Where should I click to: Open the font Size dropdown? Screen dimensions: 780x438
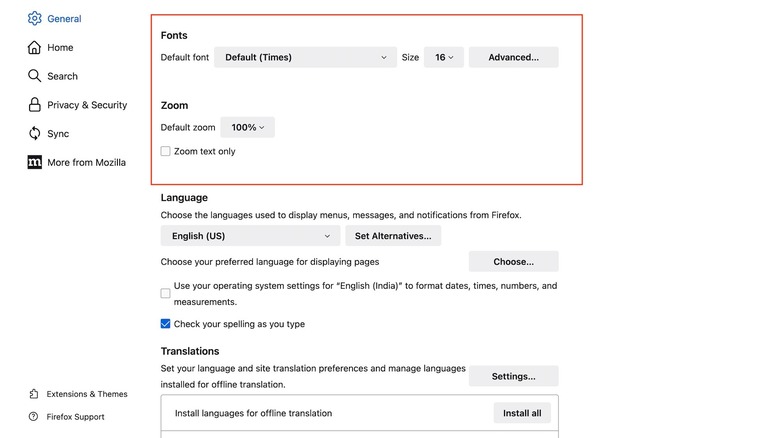[443, 57]
